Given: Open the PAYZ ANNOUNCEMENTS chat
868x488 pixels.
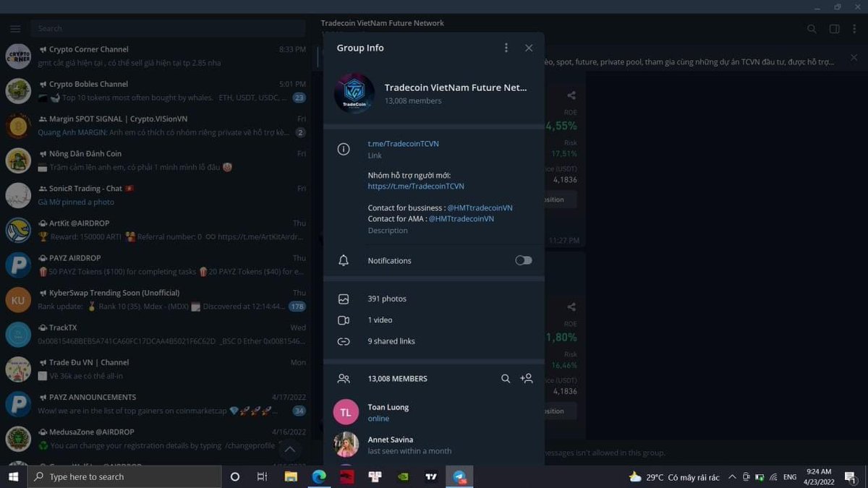Looking at the screenshot, I should [x=156, y=403].
